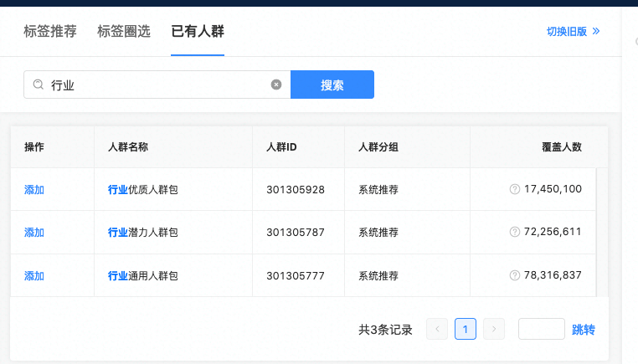This screenshot has width=638, height=364.
Task: Click the 操作 column header
Action: [x=34, y=146]
